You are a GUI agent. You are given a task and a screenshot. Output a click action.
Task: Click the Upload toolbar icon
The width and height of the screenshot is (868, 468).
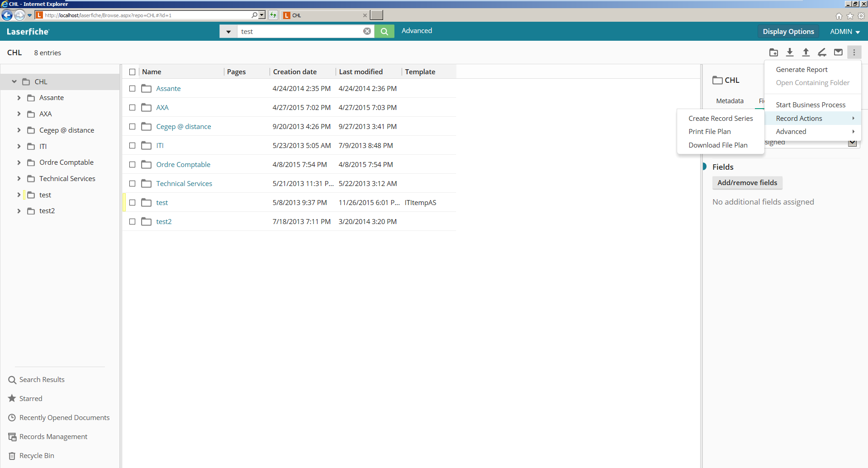[x=806, y=53]
